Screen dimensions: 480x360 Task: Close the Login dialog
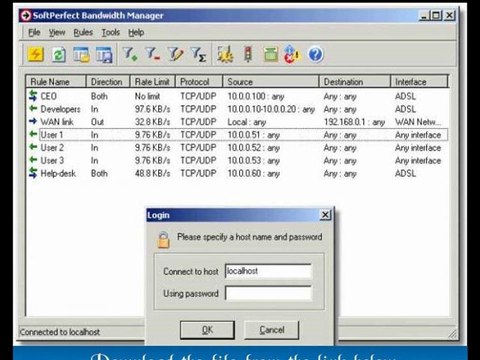point(325,215)
